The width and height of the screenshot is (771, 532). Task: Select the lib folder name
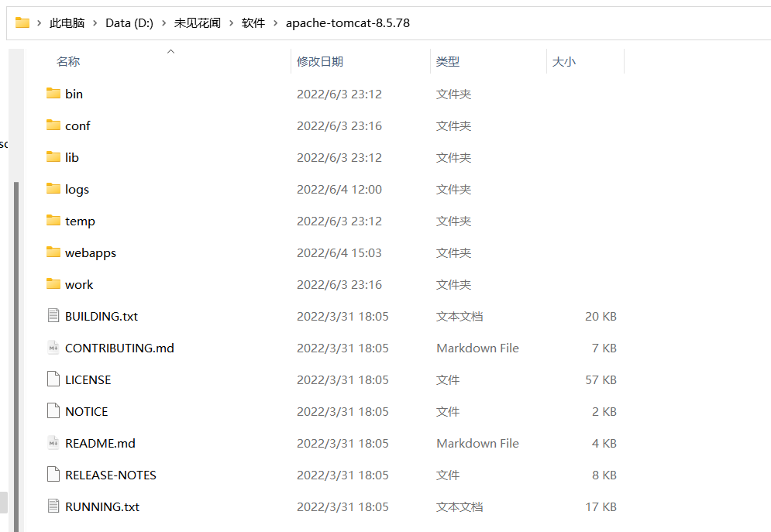click(72, 157)
